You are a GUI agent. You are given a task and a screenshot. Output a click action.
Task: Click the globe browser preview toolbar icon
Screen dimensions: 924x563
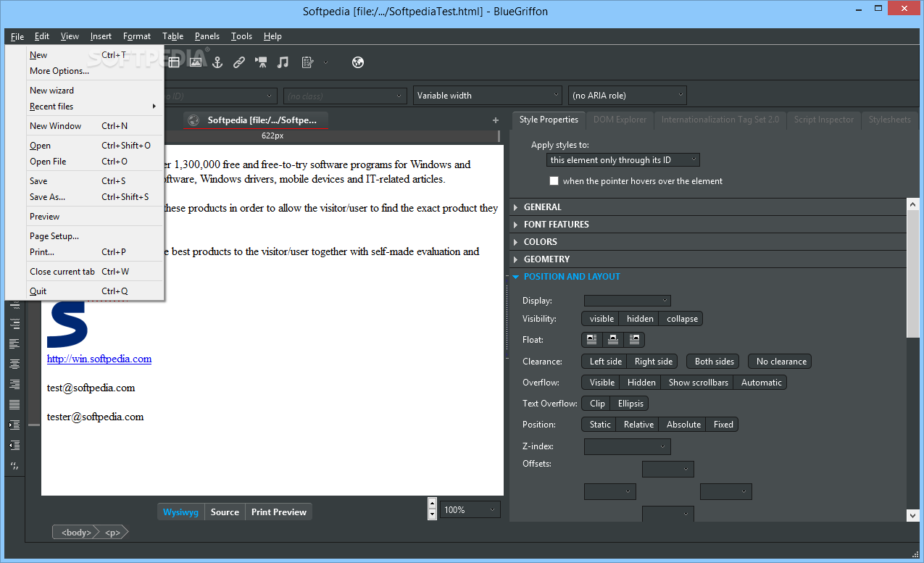point(357,62)
